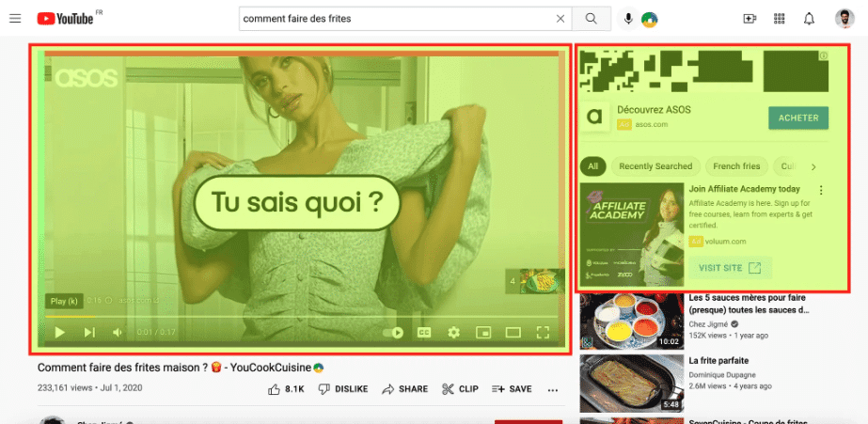Image resolution: width=868 pixels, height=424 pixels.
Task: Click the SHARE button
Action: [404, 389]
